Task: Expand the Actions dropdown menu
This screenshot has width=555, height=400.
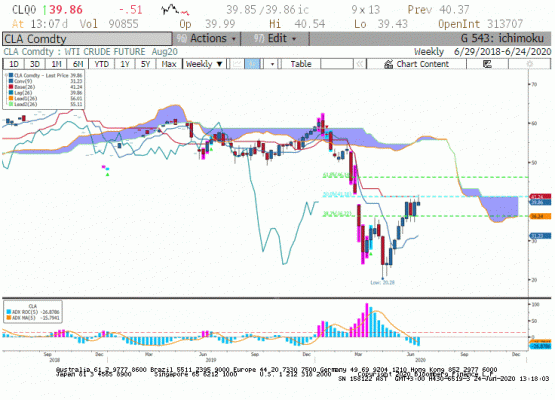Action: coord(206,38)
